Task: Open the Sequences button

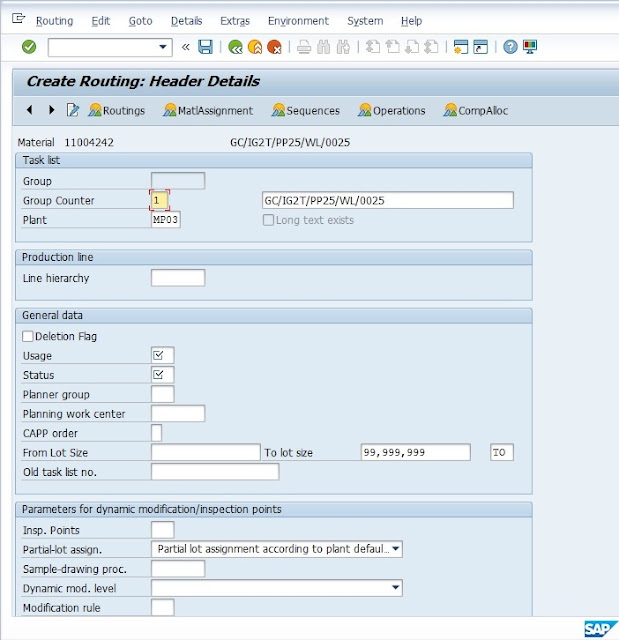Action: pos(306,111)
